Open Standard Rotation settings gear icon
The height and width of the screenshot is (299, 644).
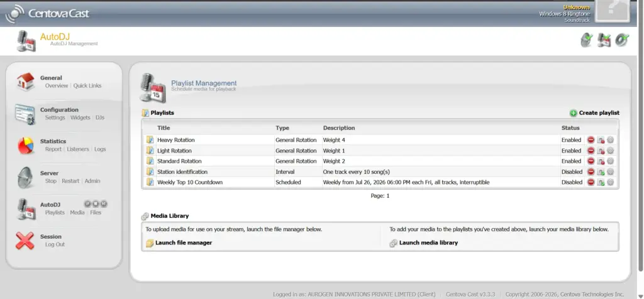pos(610,161)
